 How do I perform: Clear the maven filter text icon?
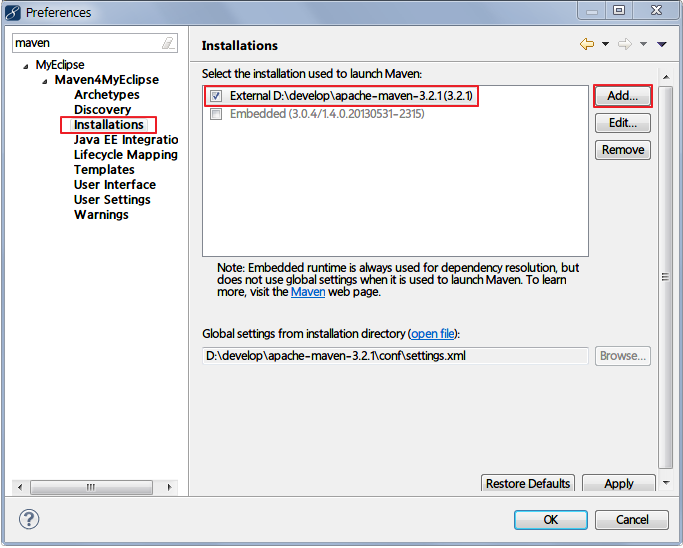click(x=168, y=43)
